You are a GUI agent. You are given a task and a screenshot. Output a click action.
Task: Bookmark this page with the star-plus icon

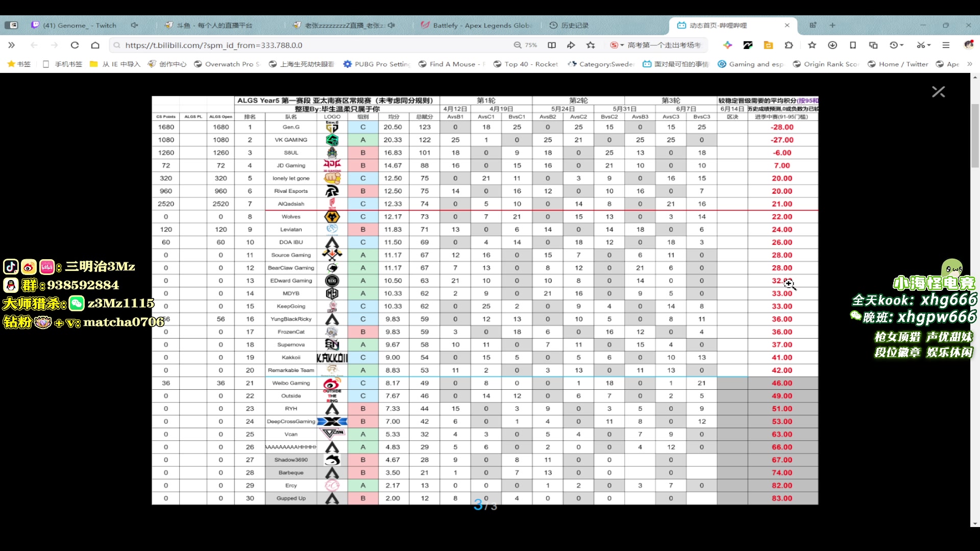pos(591,45)
